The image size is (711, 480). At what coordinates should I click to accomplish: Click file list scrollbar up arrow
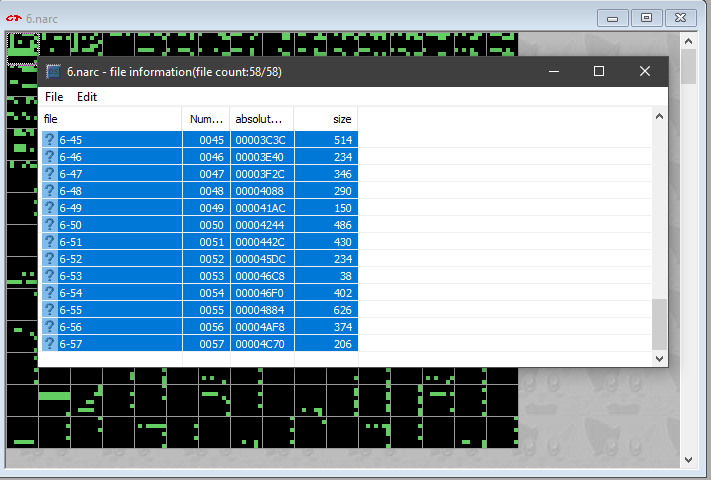(x=659, y=117)
